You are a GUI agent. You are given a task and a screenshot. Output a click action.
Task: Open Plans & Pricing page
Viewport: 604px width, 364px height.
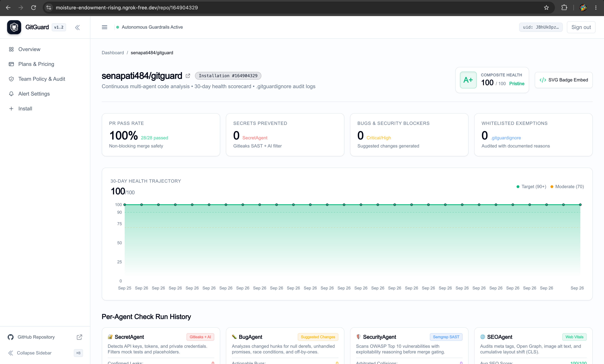coord(36,64)
